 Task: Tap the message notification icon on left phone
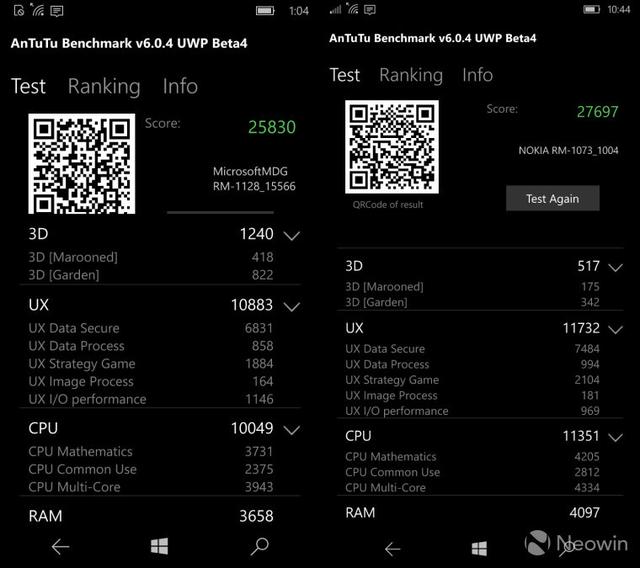[56, 11]
